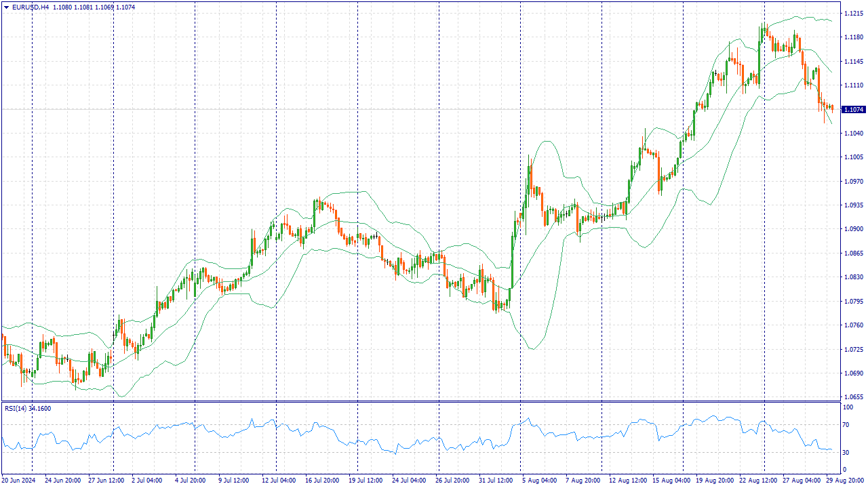Click the 12 Jul 04:00 time label
The height and width of the screenshot is (488, 868).
[278, 481]
